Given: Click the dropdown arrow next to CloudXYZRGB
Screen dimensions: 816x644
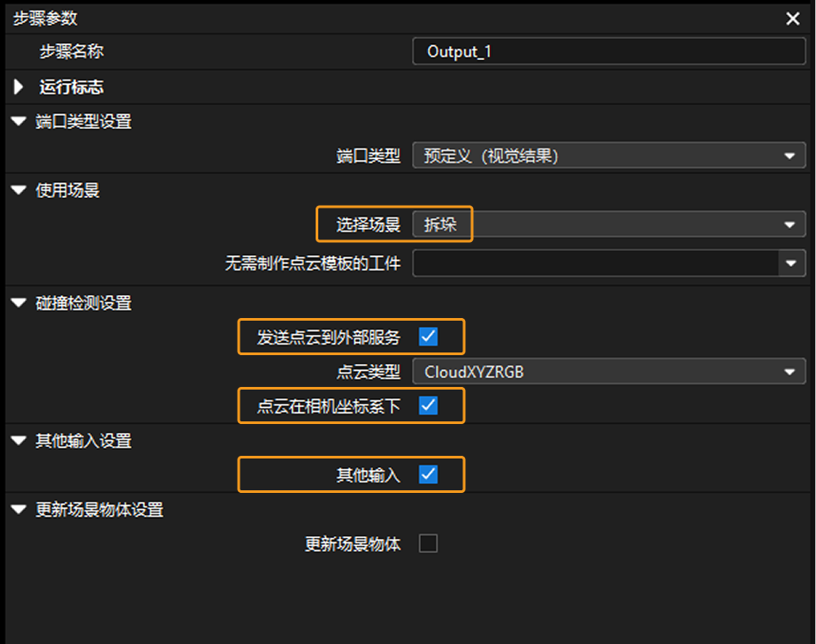Looking at the screenshot, I should (793, 371).
